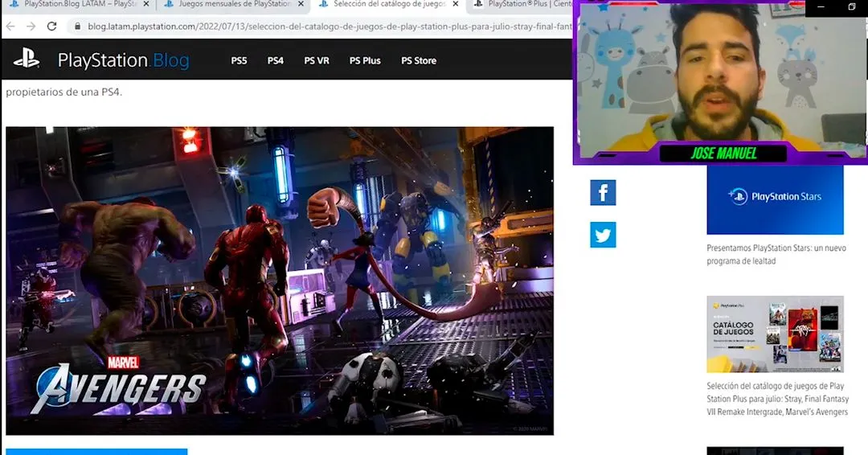This screenshot has height=455, width=868.
Task: Minimize the window with the minimize button
Action: pyautogui.click(x=821, y=6)
